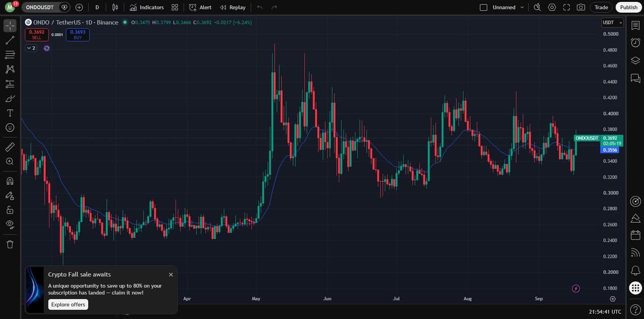Close the Crypto Fall sale banner
Screen dimensions: 644x319
(171, 275)
